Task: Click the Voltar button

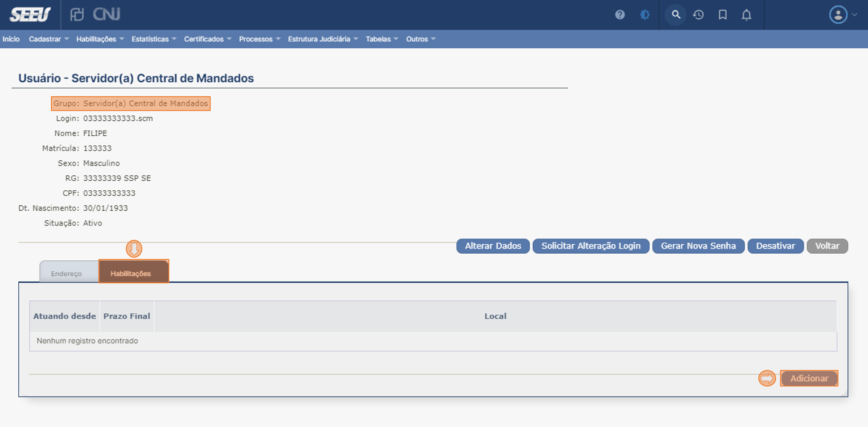Action: pyautogui.click(x=827, y=246)
